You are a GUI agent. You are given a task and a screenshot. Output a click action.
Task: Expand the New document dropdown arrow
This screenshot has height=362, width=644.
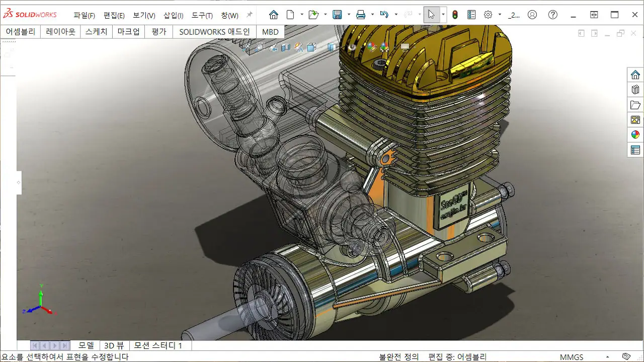tap(302, 15)
